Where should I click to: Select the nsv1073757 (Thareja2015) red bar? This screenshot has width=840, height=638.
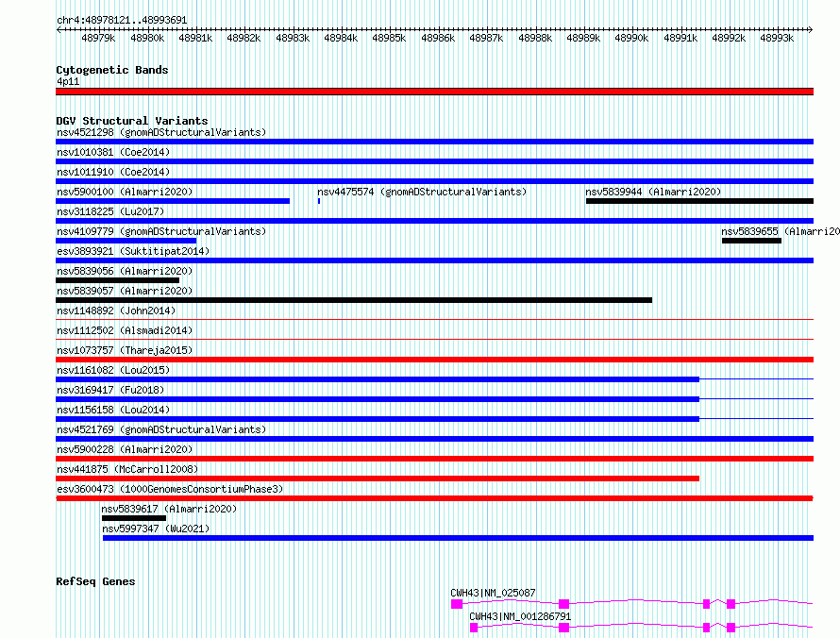434,360
